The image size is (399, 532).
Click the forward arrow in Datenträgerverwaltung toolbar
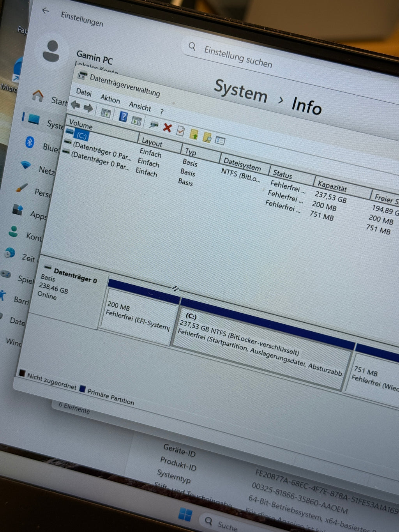pyautogui.click(x=88, y=108)
